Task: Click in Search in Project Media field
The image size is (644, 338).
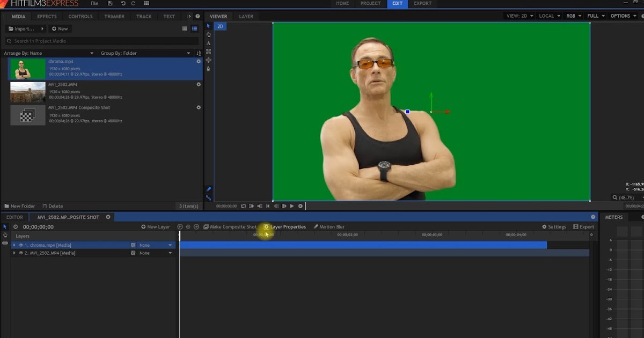Action: [x=102, y=41]
